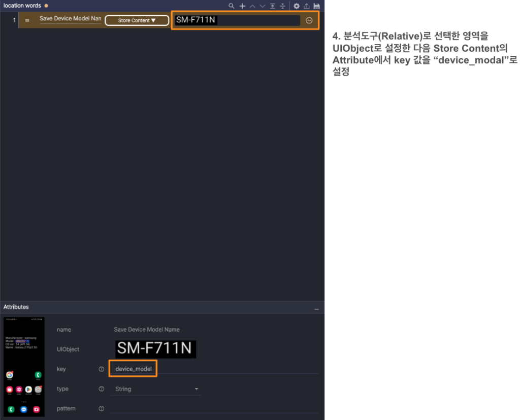520x420 pixels.
Task: Click the export upload icon
Action: tap(307, 6)
